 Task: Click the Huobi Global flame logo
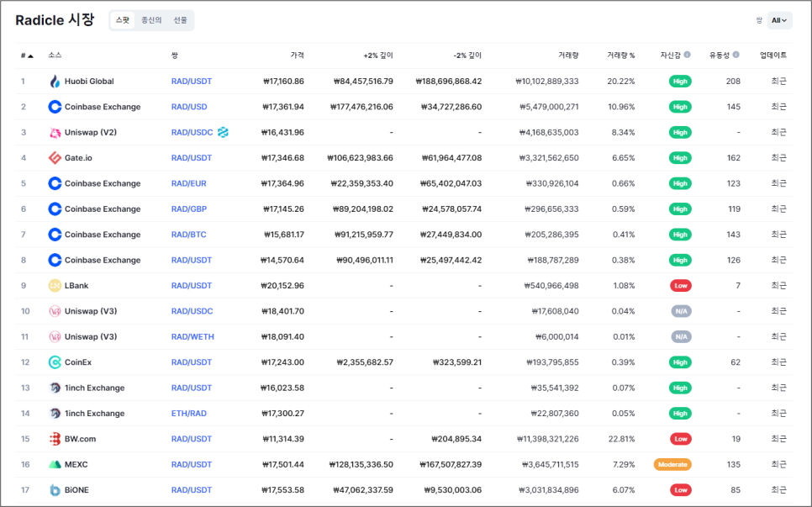point(55,82)
